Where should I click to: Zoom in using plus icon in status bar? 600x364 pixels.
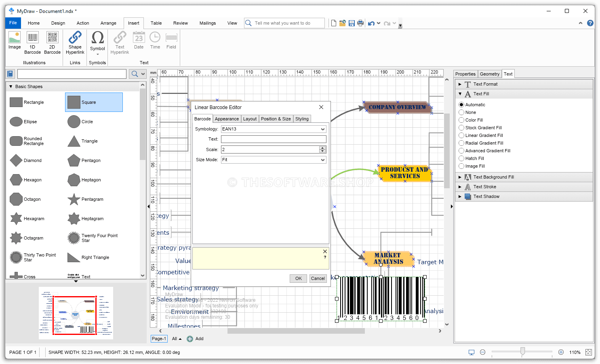pyautogui.click(x=561, y=352)
